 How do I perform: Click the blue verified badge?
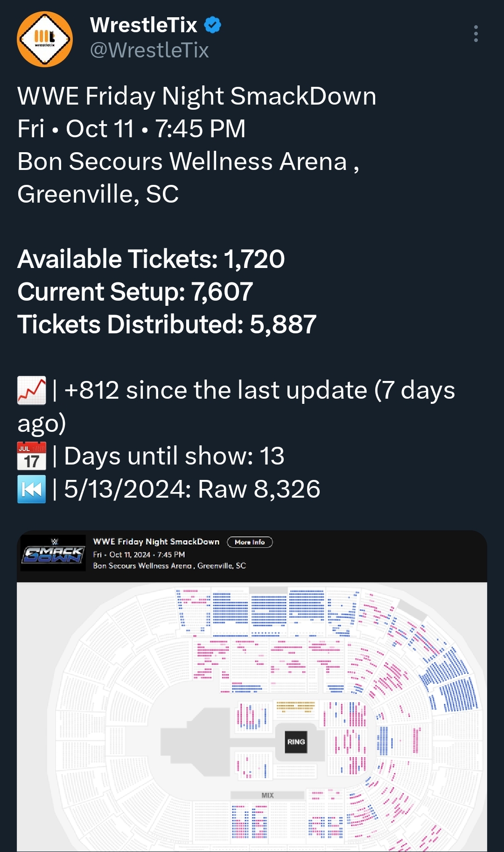213,25
